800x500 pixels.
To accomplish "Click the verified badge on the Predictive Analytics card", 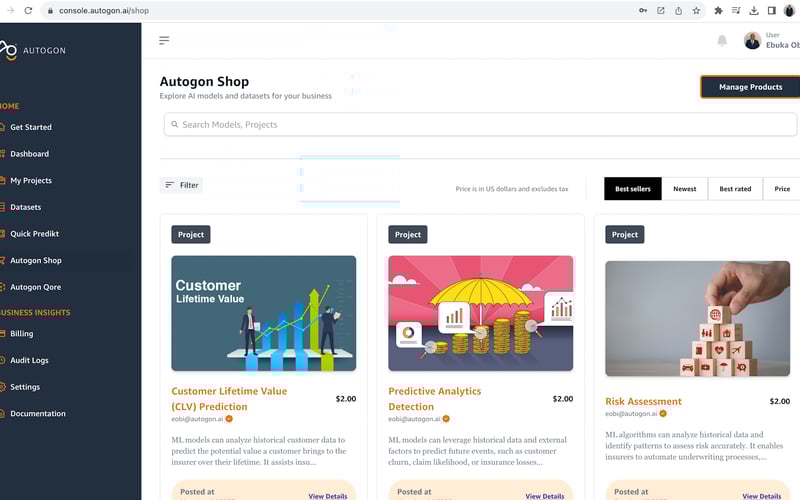I will tap(446, 419).
